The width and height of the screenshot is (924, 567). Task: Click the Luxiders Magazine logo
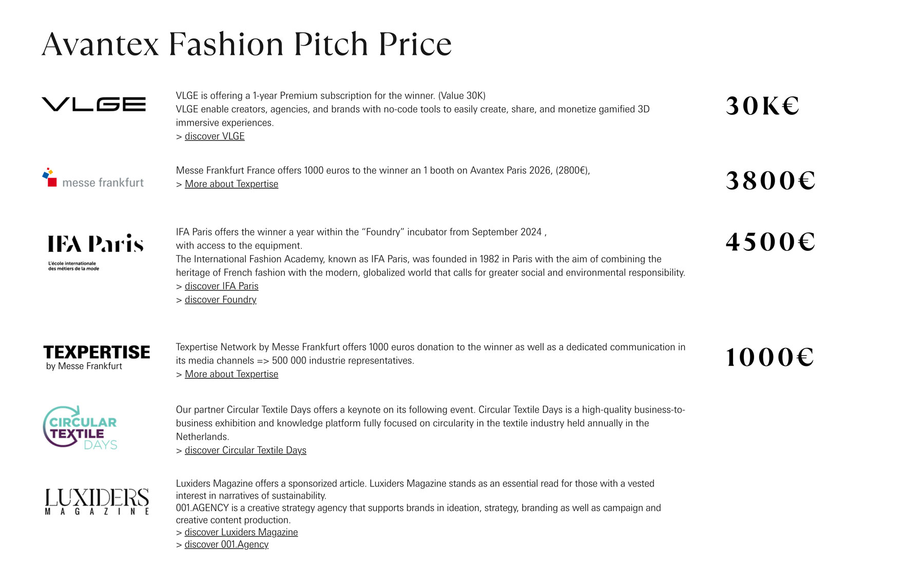[x=97, y=501]
